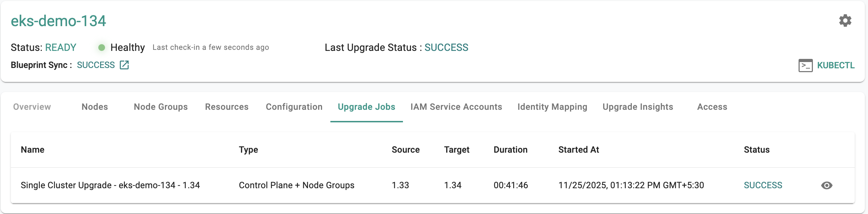Open the Configuration tab
The width and height of the screenshot is (868, 214).
pyautogui.click(x=294, y=107)
